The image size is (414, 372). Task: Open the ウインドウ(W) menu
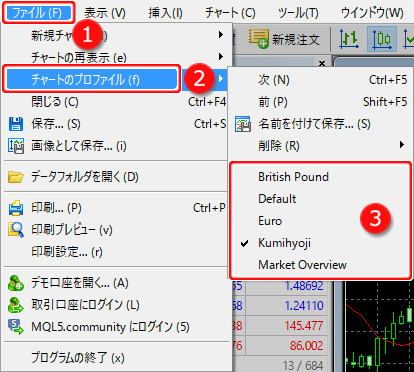point(372,13)
